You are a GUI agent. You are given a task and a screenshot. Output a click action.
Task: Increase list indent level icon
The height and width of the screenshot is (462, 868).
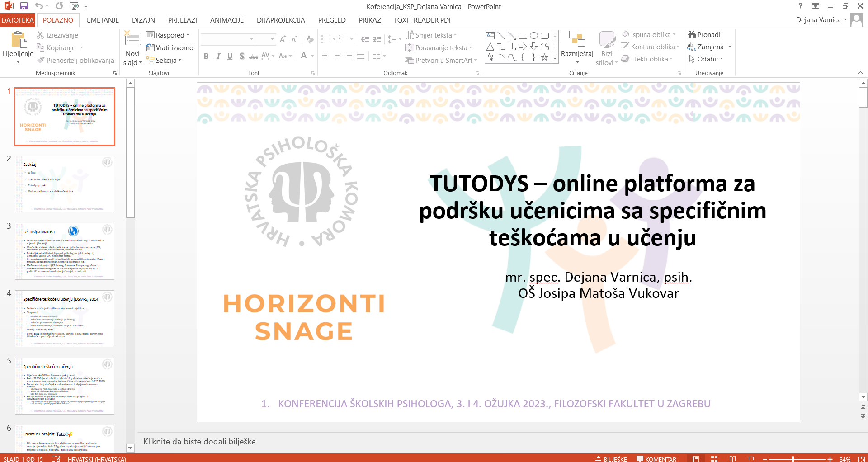pyautogui.click(x=377, y=40)
